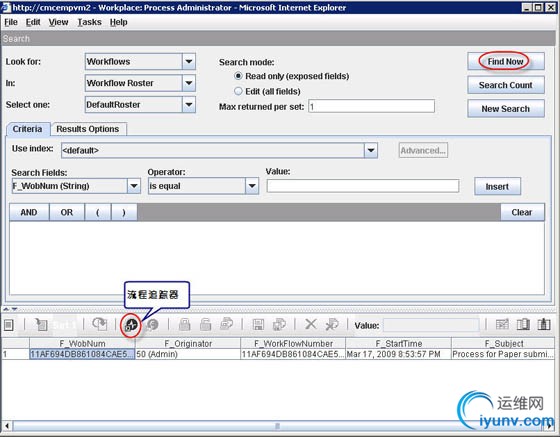The width and height of the screenshot is (560, 437).
Task: Open the Select one DefaultRoster dropdown
Action: (189, 105)
